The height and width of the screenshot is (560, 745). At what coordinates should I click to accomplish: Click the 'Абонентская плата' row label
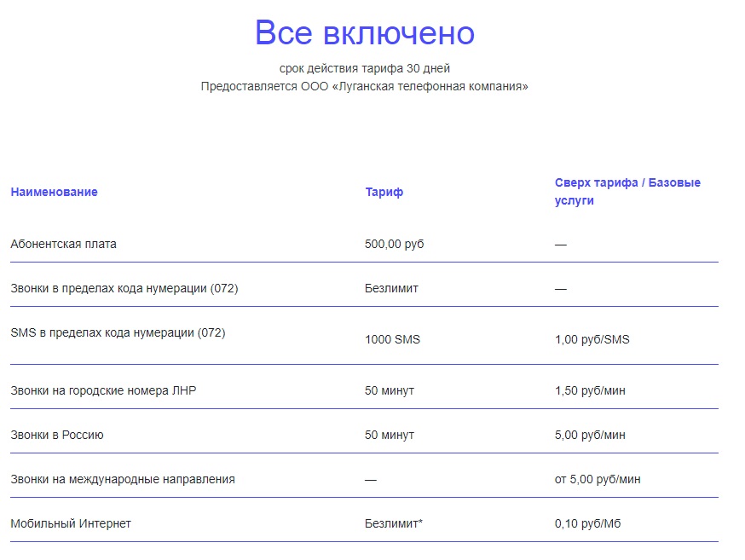63,244
